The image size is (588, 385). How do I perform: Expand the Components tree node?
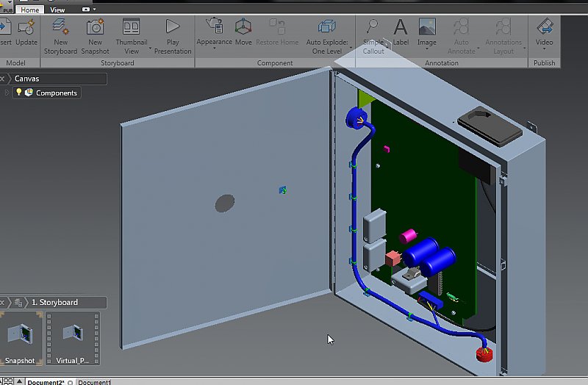click(7, 93)
